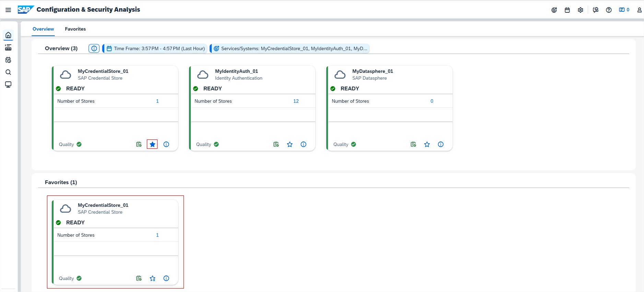Open MyCredentialStore_01 card in Favorites section
The width and height of the screenshot is (644, 292).
(103, 205)
